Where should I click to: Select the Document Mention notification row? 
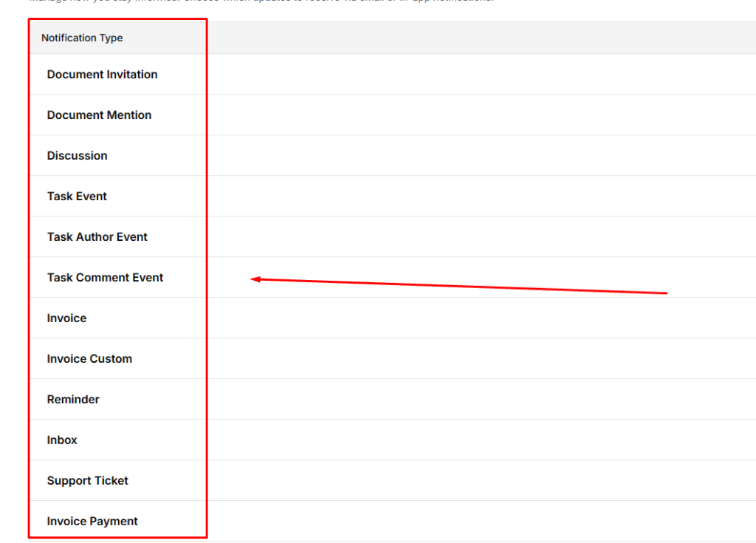click(99, 115)
